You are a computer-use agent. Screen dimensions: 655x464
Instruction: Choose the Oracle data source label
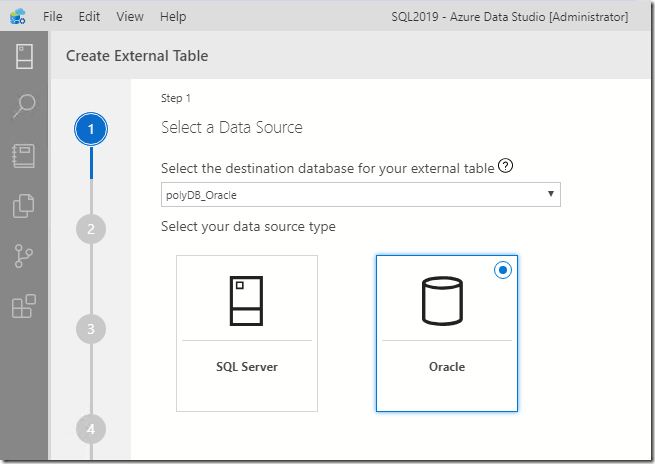tap(447, 367)
